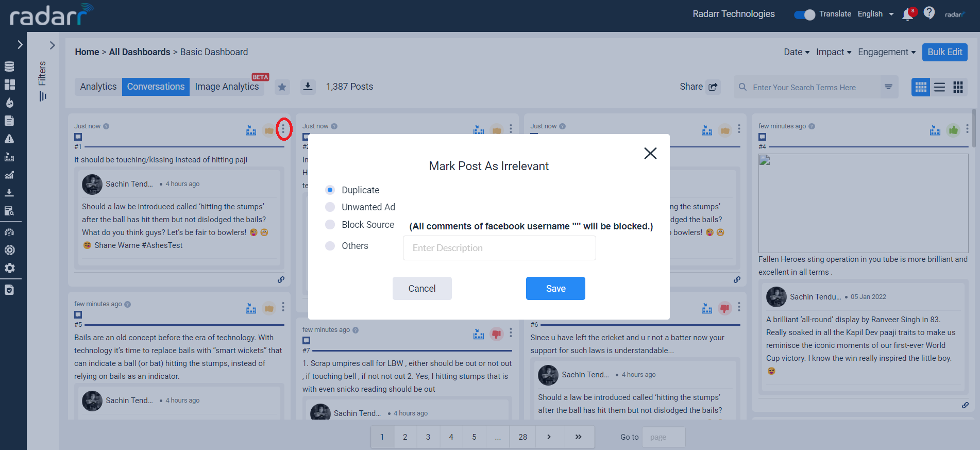Jump to the last page arrow
Image resolution: width=980 pixels, height=450 pixels.
579,437
